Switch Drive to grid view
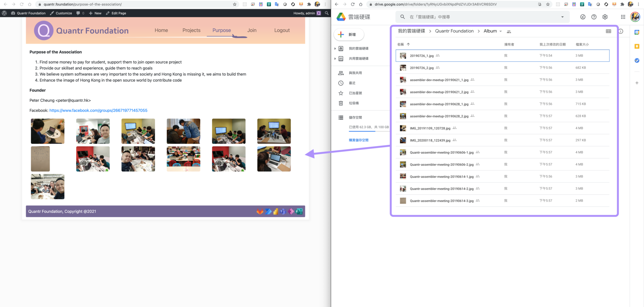The width and height of the screenshot is (644, 307). 608,31
